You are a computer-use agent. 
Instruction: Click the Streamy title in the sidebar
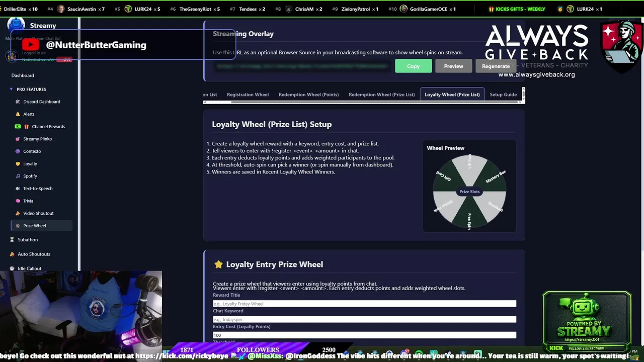(x=43, y=26)
